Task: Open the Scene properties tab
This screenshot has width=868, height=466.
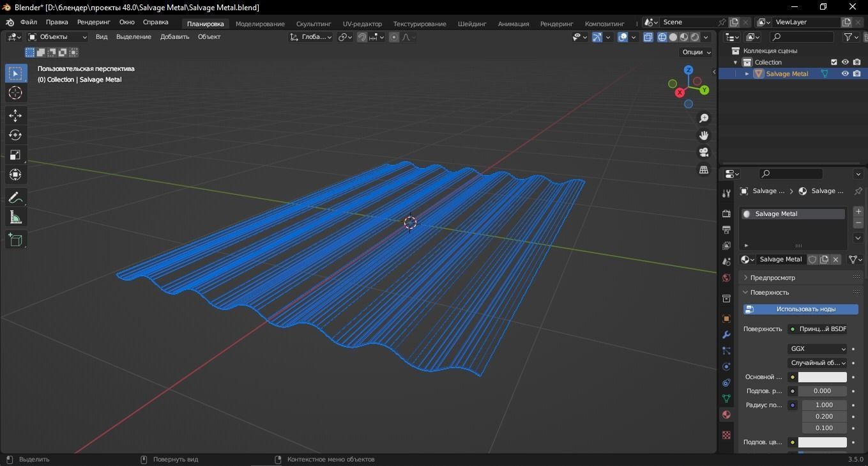Action: [726, 261]
